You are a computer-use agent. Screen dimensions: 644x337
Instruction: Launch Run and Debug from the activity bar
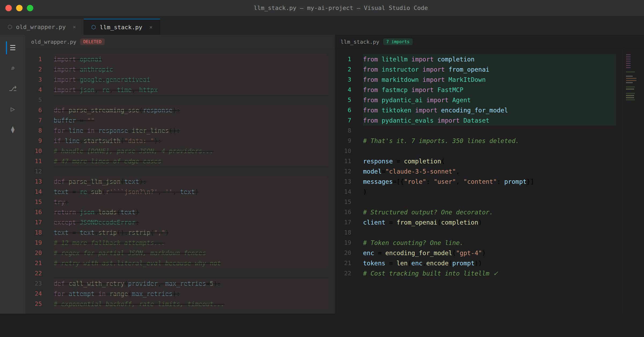(12, 109)
